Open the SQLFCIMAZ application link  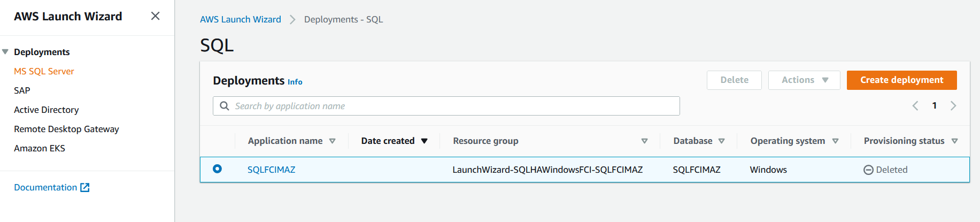pyautogui.click(x=271, y=170)
